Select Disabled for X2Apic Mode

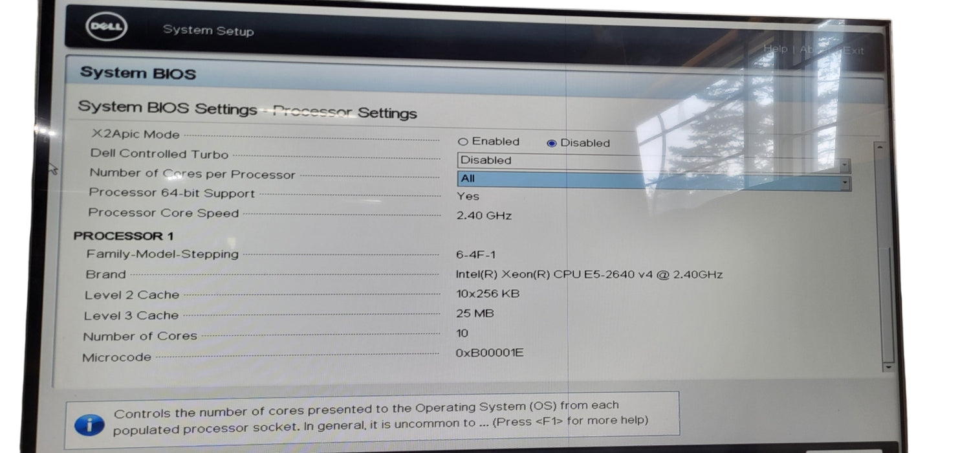551,144
